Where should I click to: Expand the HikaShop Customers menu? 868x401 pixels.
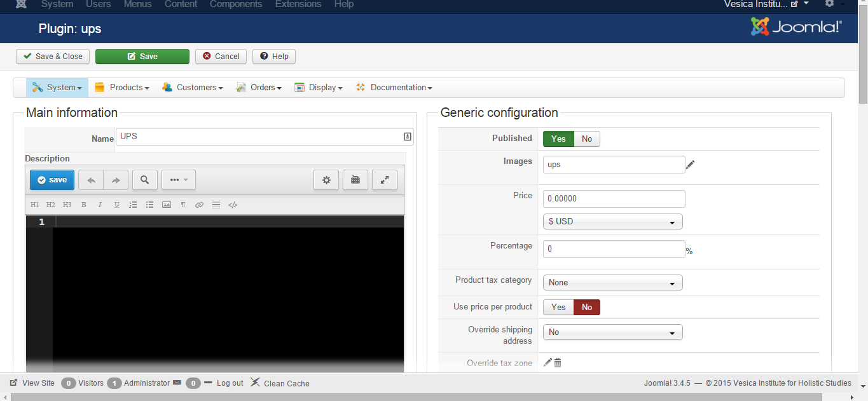[192, 88]
